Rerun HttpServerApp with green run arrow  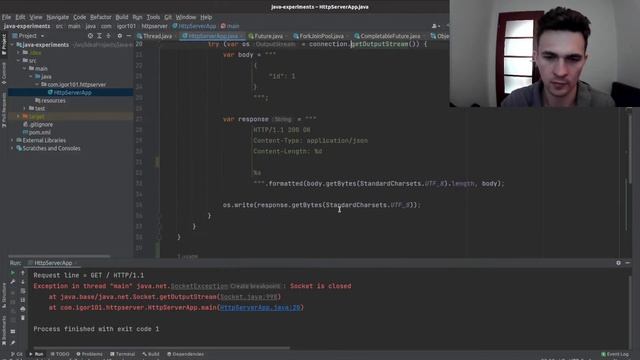pyautogui.click(x=13, y=272)
